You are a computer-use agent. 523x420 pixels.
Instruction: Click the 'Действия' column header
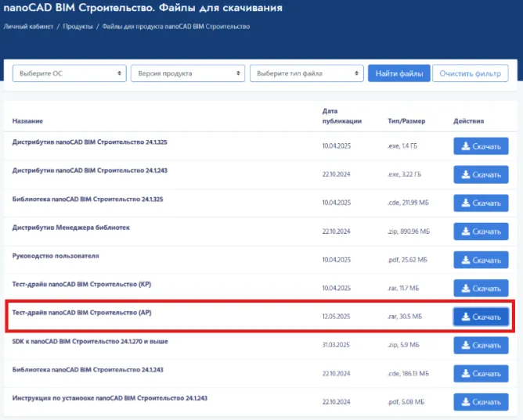469,121
